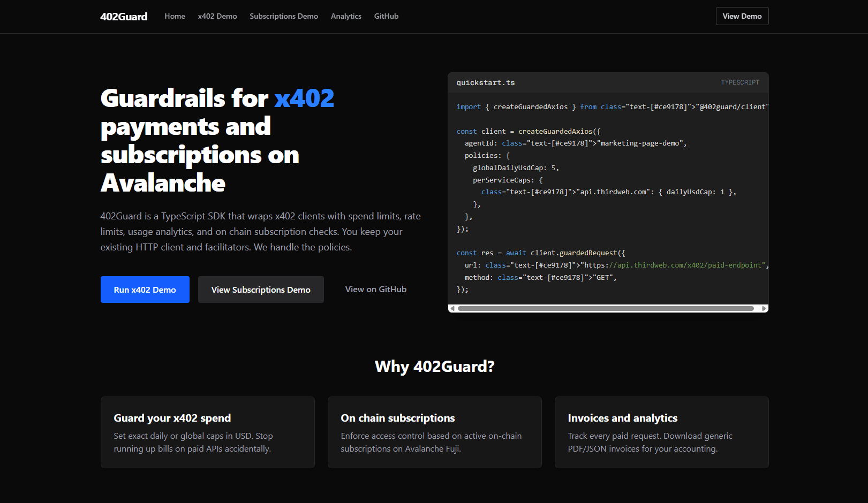Select the 'On chain subscriptions' card title
The image size is (868, 503).
(398, 418)
